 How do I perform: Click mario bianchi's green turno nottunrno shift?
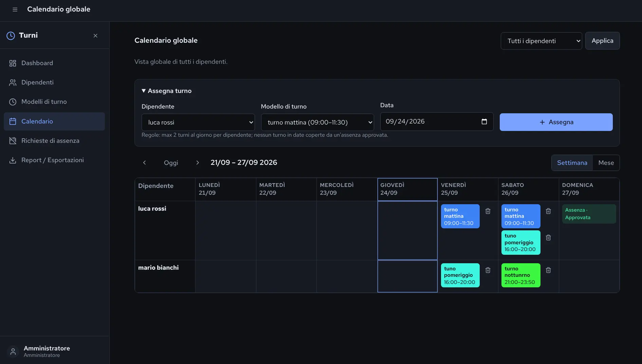tap(521, 275)
